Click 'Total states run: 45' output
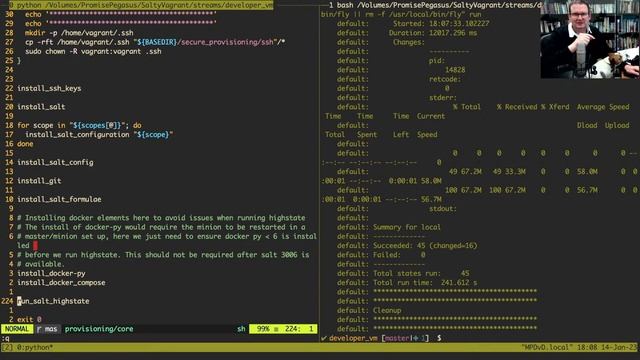 click(x=421, y=273)
